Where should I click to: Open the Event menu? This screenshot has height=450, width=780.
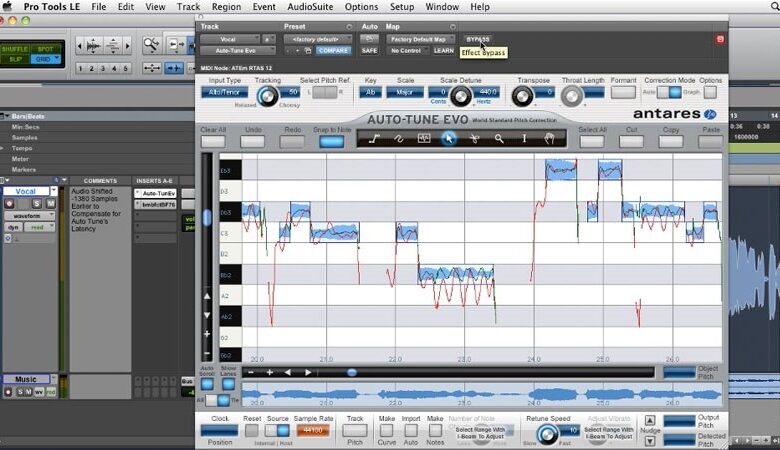264,7
